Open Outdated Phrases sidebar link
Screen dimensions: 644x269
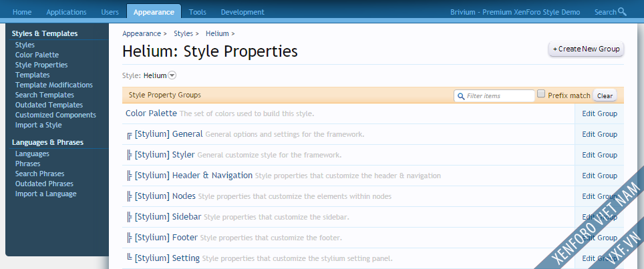[44, 184]
